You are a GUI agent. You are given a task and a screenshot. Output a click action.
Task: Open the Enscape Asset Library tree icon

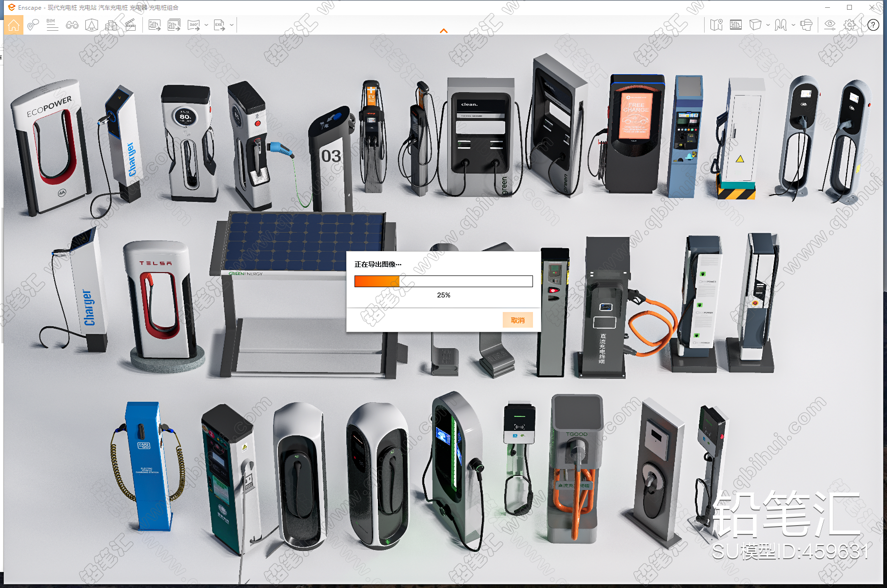92,25
